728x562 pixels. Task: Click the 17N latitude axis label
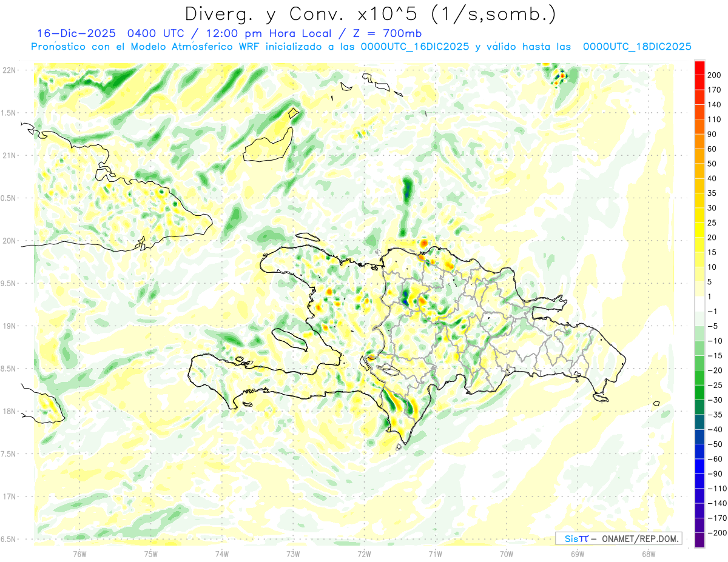[8, 497]
